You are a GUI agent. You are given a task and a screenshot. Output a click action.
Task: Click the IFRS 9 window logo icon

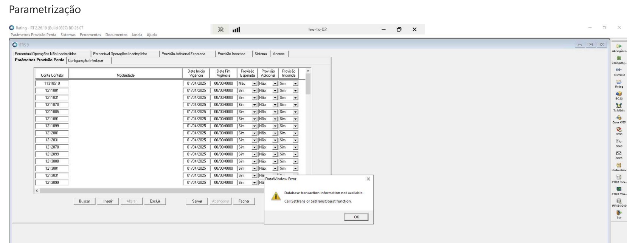[x=15, y=45]
